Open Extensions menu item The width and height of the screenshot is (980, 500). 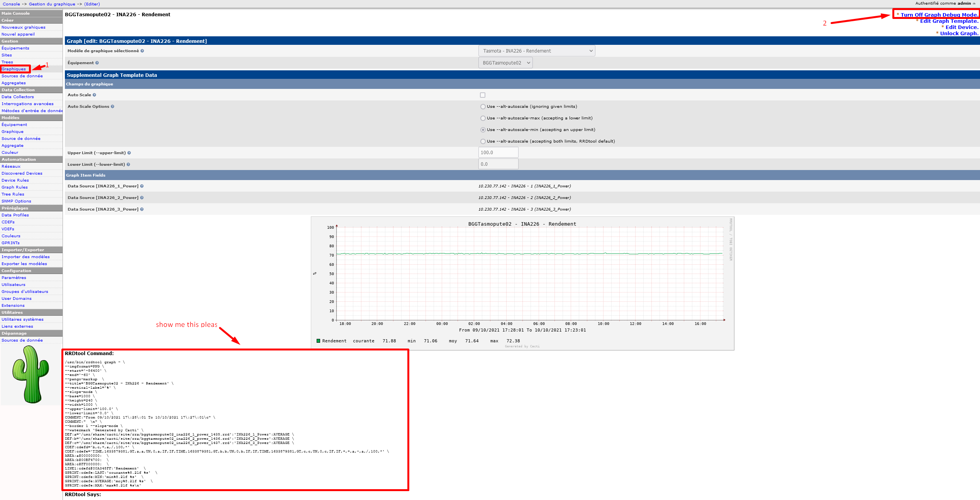coord(13,306)
